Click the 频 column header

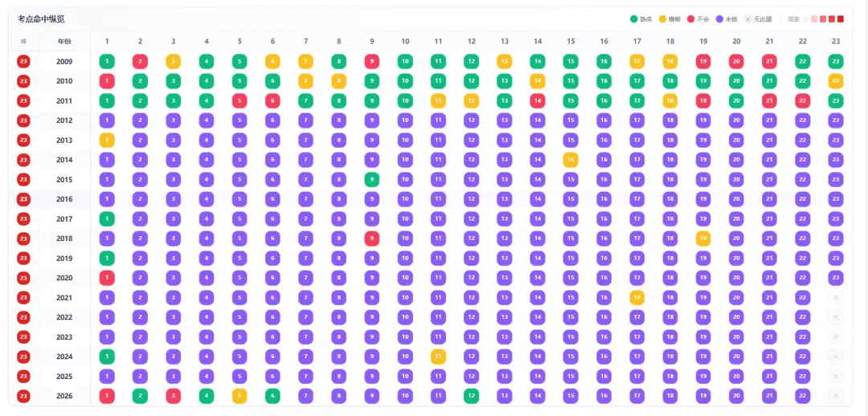[23, 42]
